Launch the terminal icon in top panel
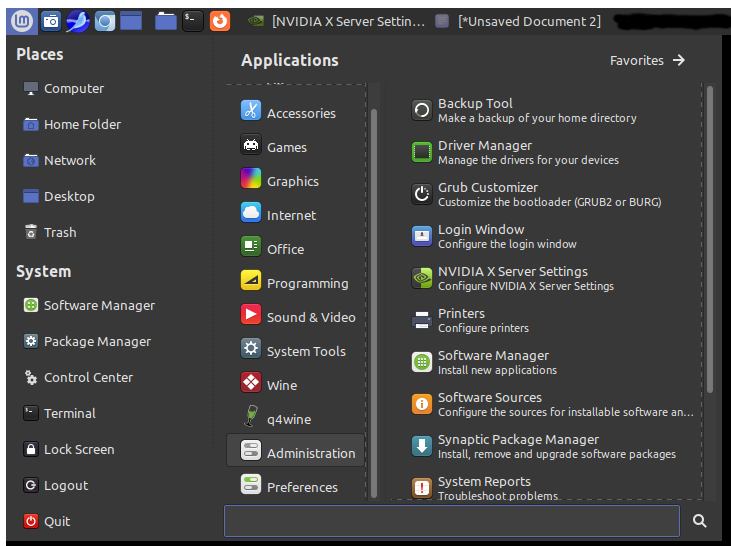This screenshot has width=731, height=546. click(193, 21)
